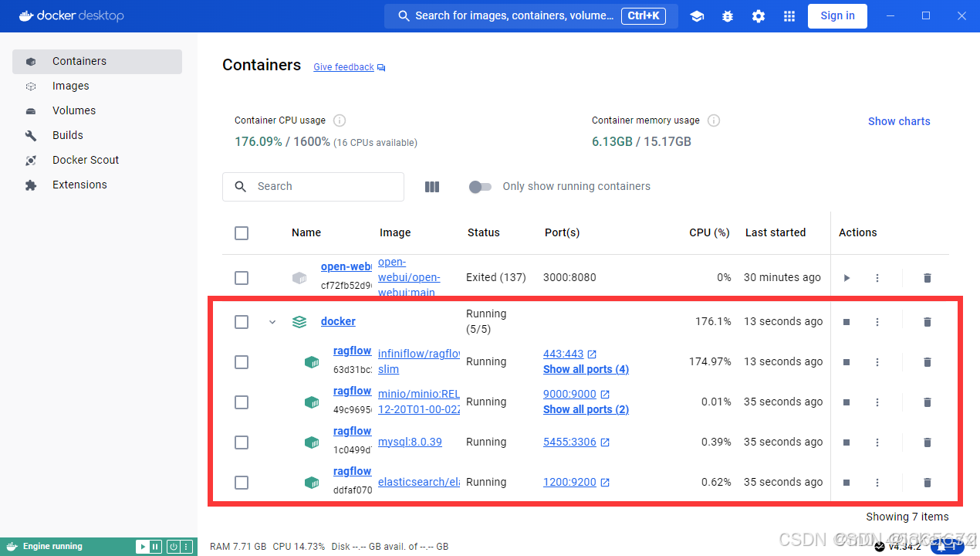
Task: Go to Images in the sidebar
Action: 97,86
